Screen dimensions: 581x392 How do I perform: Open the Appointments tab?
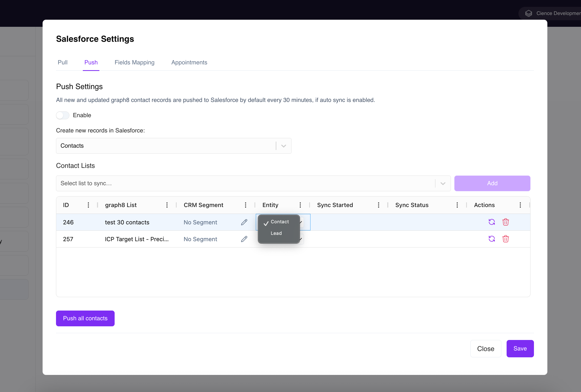pyautogui.click(x=189, y=63)
